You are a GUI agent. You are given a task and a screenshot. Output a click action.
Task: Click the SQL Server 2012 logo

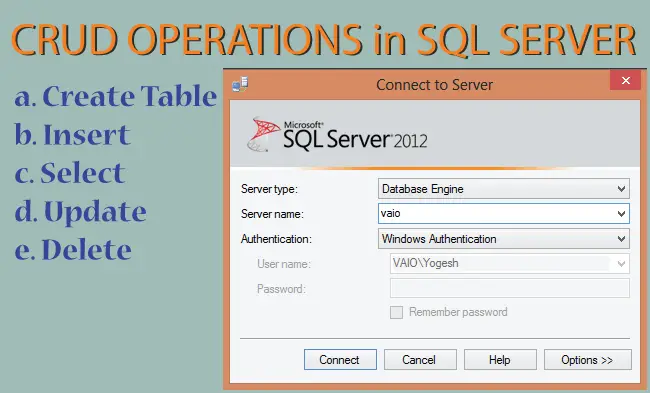click(x=337, y=135)
